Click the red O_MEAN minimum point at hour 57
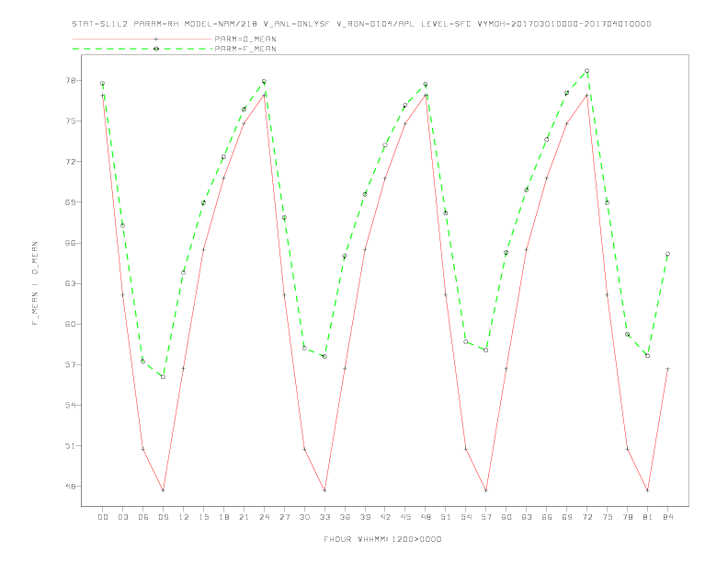Screen dimensions: 728x563 (485, 490)
